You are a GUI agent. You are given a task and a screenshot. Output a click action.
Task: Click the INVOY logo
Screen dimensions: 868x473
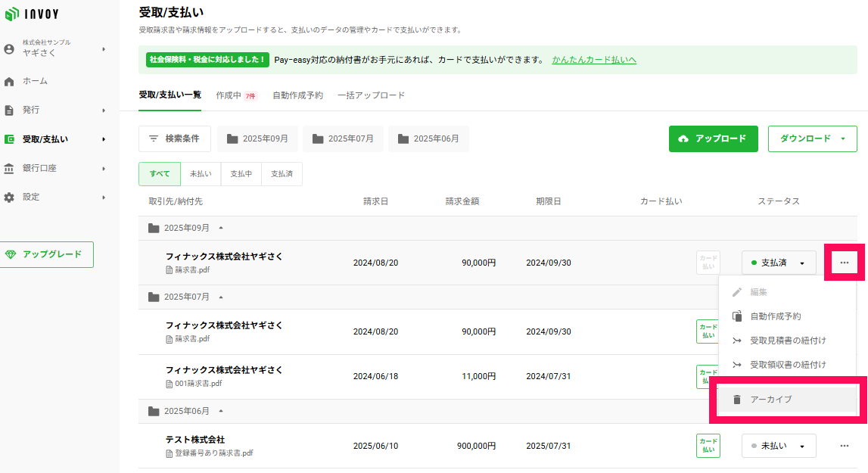pos(32,14)
